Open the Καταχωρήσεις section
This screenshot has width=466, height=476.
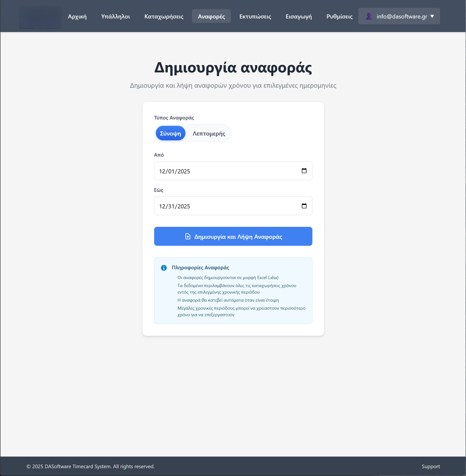tap(164, 16)
